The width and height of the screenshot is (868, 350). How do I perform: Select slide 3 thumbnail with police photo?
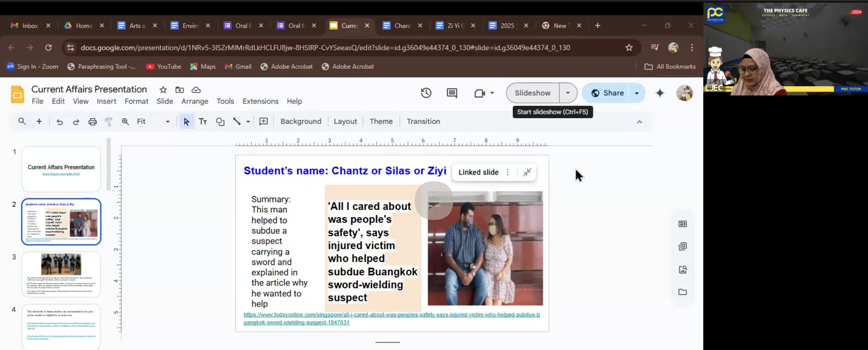(61, 274)
